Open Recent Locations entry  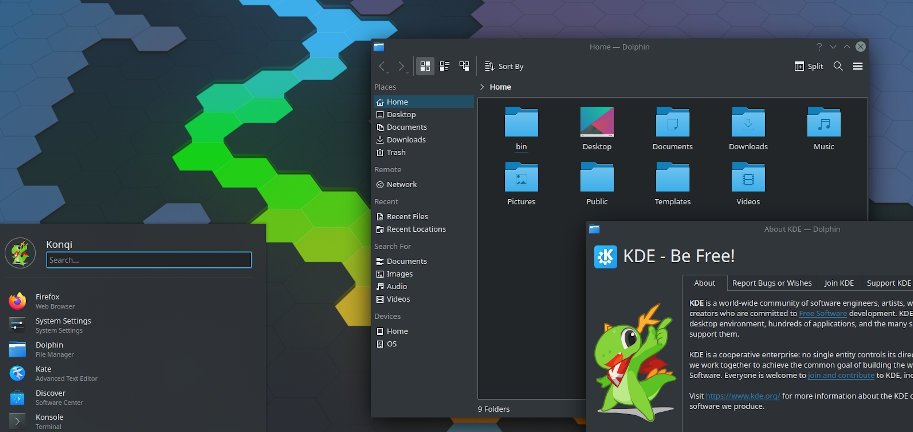click(x=423, y=229)
